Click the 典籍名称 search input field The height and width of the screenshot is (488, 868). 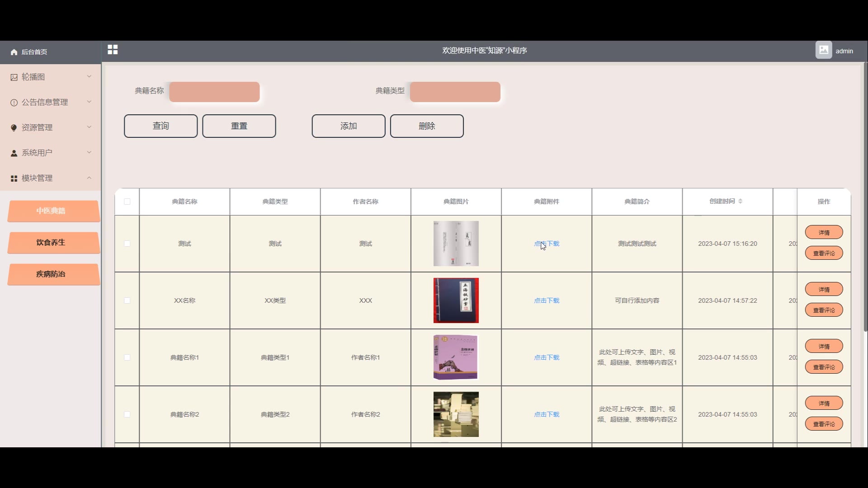tap(214, 92)
